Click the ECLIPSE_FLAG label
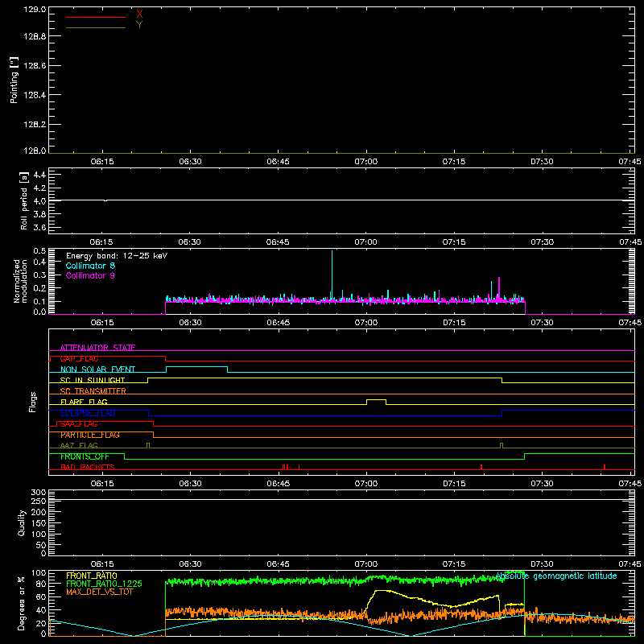This screenshot has width=644, height=644. click(x=88, y=413)
